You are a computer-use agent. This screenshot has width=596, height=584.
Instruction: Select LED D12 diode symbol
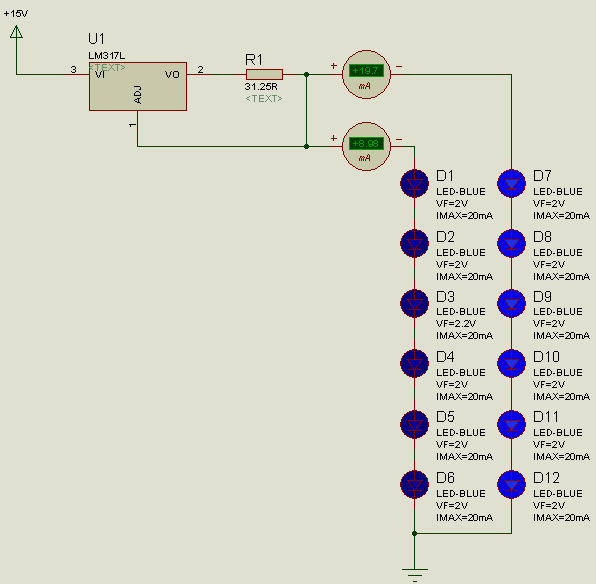(511, 485)
